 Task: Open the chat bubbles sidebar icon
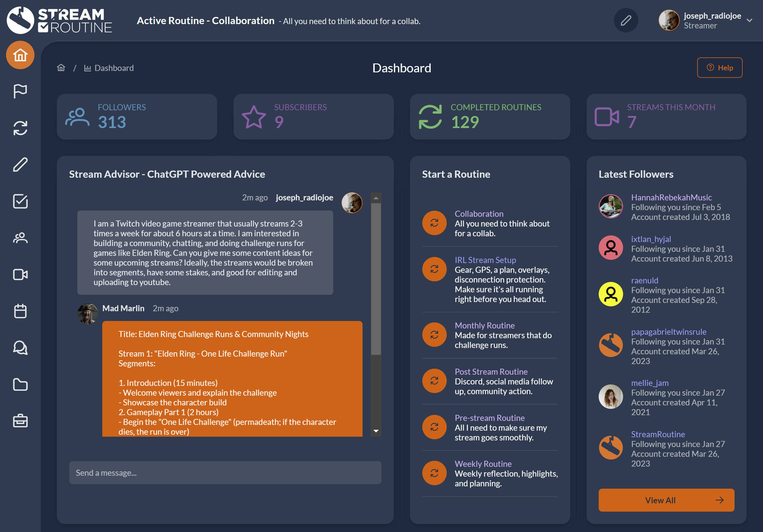tap(20, 348)
